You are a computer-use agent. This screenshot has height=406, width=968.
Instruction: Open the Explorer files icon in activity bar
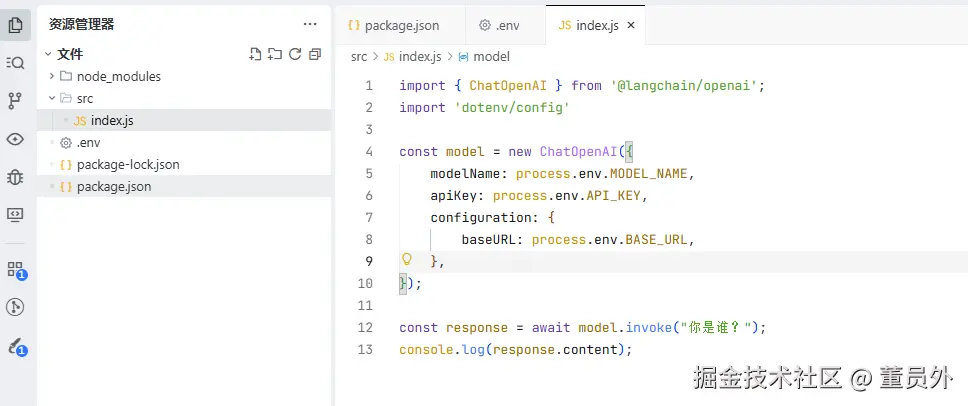pyautogui.click(x=15, y=25)
